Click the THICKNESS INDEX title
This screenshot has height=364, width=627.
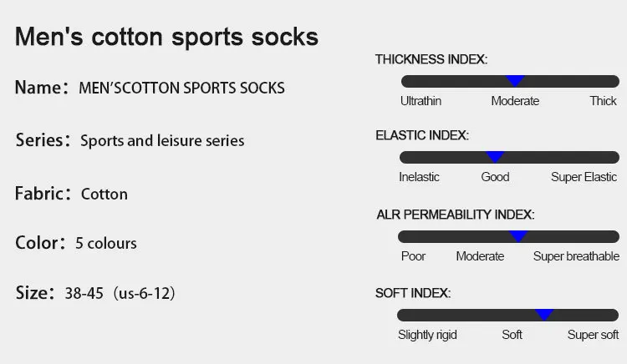coord(431,59)
